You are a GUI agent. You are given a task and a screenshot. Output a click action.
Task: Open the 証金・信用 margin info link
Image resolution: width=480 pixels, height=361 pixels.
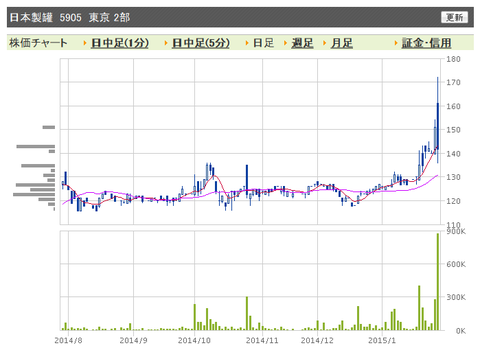coord(426,43)
